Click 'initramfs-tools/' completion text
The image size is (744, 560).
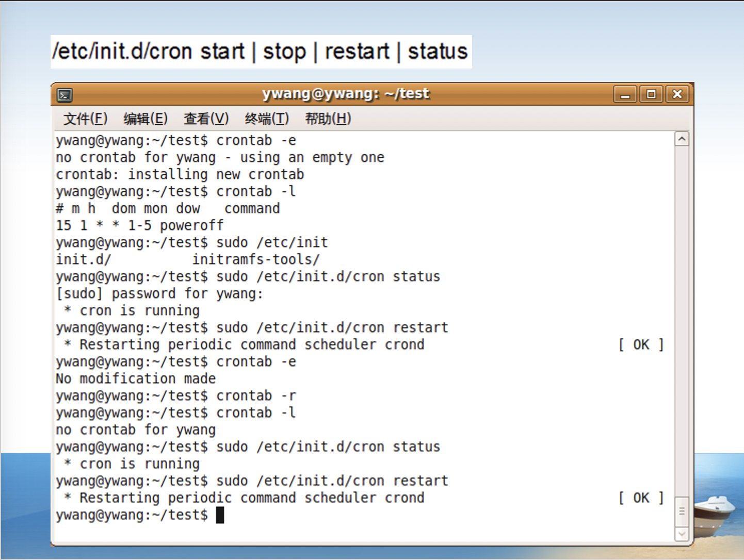coord(256,260)
